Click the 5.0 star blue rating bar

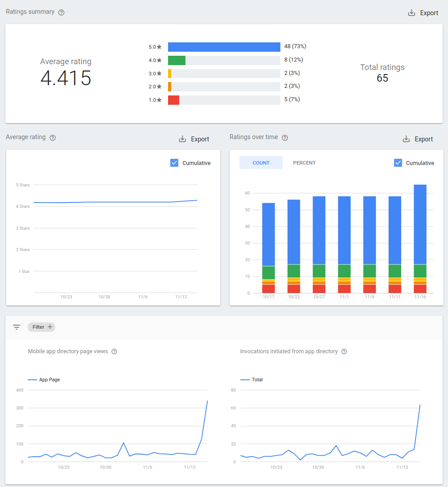pyautogui.click(x=224, y=47)
